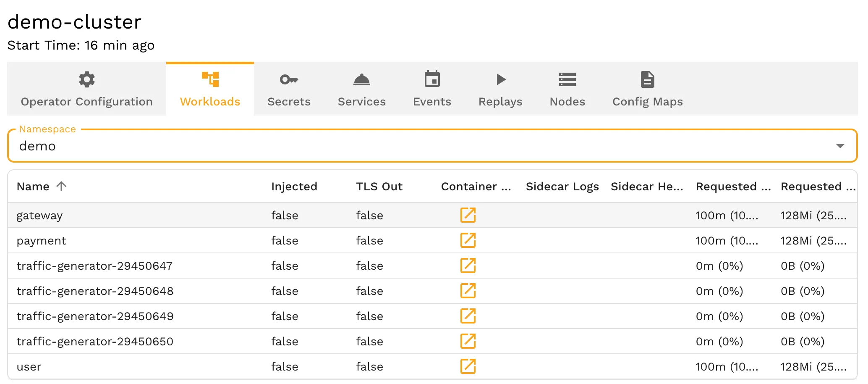Select the Workloads panel icon
Screen dimensions: 868x384
[210, 79]
